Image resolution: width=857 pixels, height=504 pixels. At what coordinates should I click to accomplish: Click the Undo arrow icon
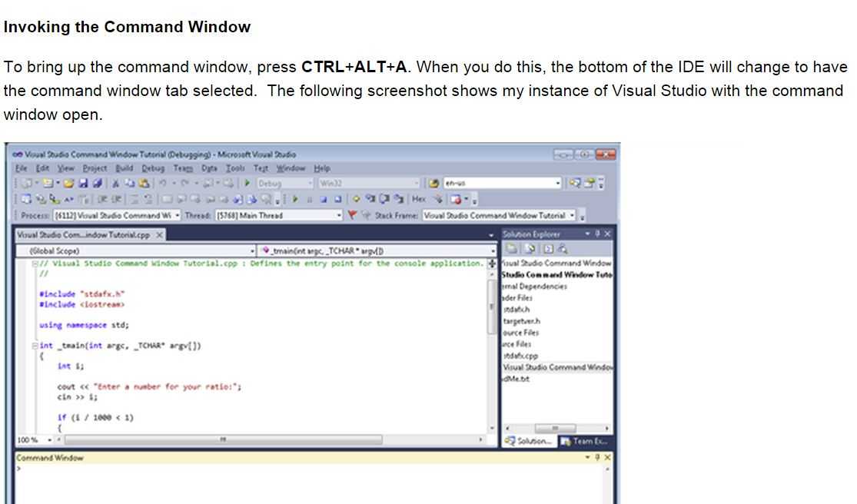coord(162,184)
